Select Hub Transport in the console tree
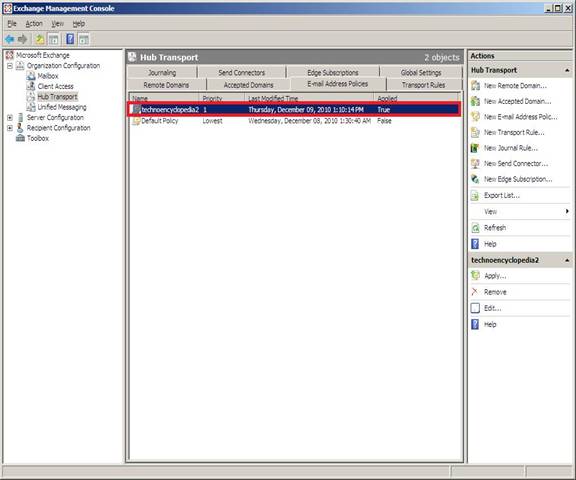 click(x=57, y=97)
